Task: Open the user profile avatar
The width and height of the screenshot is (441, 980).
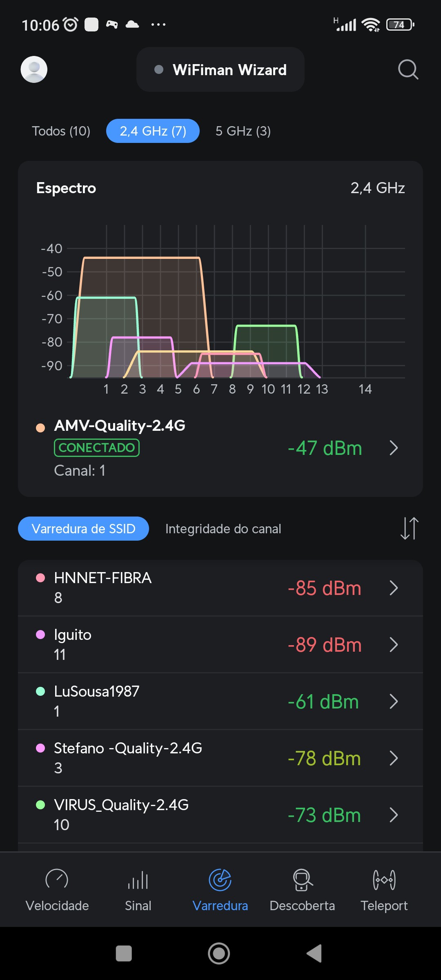Action: click(34, 69)
